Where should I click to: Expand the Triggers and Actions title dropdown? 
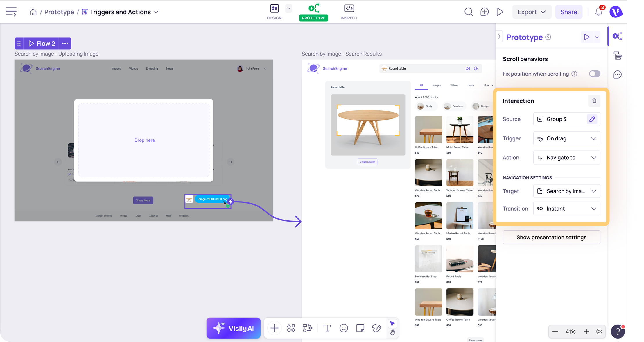coord(156,12)
